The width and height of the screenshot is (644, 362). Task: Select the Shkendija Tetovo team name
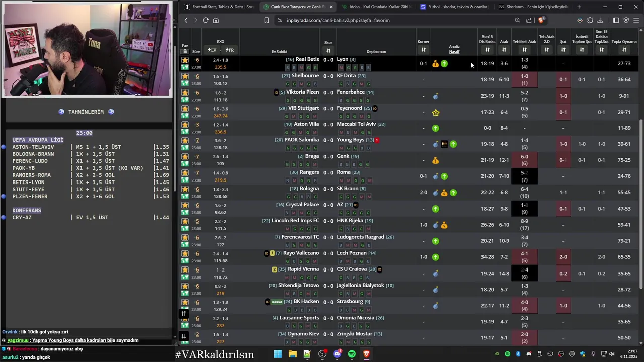coord(298,285)
